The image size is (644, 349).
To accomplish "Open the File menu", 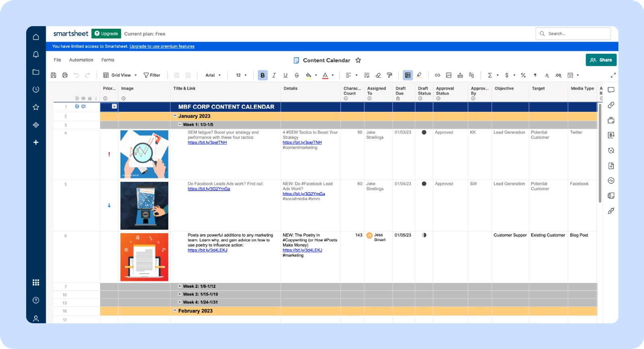I will click(x=58, y=60).
